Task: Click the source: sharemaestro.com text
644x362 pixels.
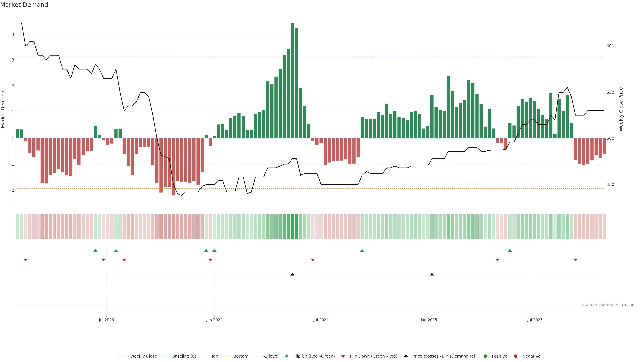Action: point(609,305)
